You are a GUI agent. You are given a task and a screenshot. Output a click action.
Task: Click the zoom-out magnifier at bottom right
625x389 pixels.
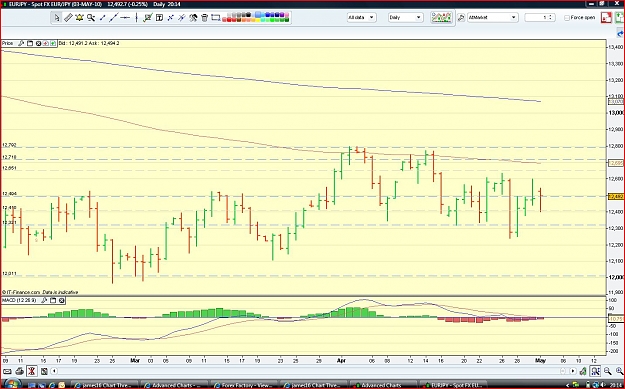click(607, 371)
